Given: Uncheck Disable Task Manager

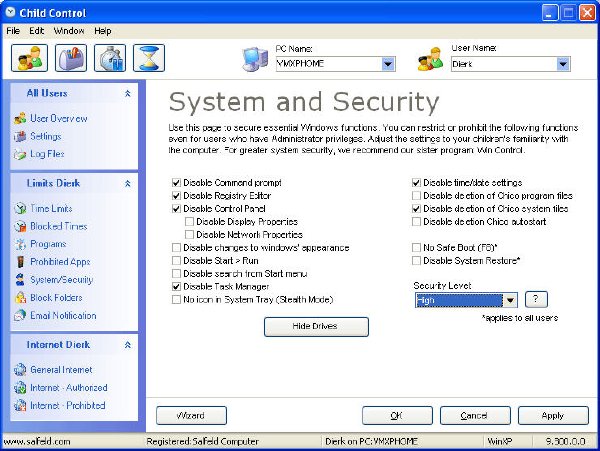Looking at the screenshot, I should pyautogui.click(x=176, y=287).
